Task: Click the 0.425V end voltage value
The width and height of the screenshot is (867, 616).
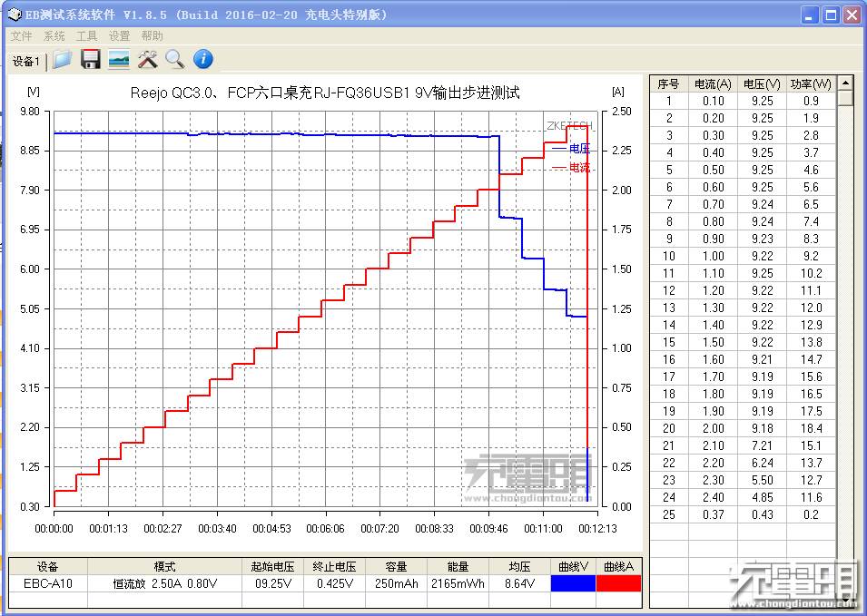Action: pos(334,583)
